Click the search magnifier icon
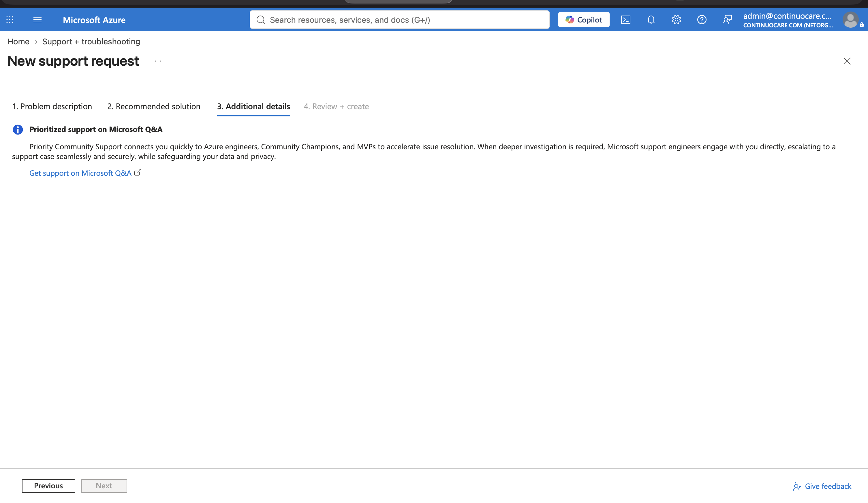This screenshot has width=868, height=503. (261, 20)
